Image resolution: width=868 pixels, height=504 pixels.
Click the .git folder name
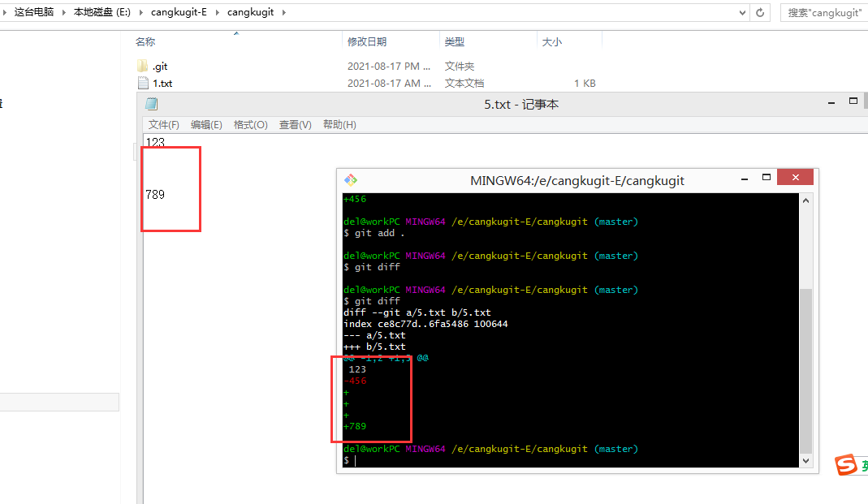160,67
